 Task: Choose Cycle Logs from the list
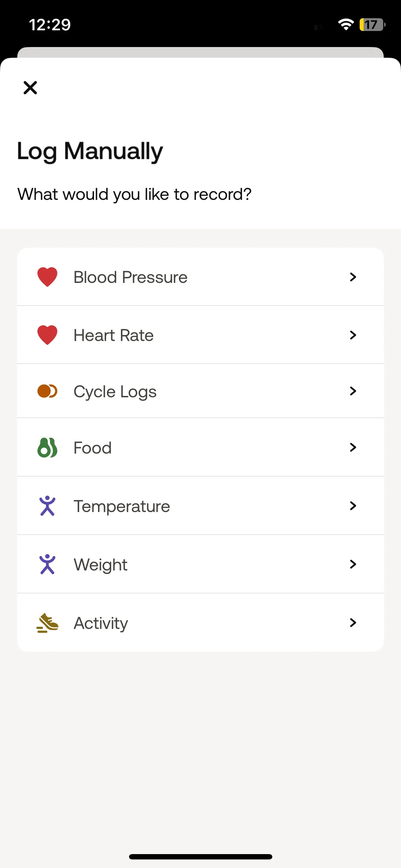[x=115, y=392]
